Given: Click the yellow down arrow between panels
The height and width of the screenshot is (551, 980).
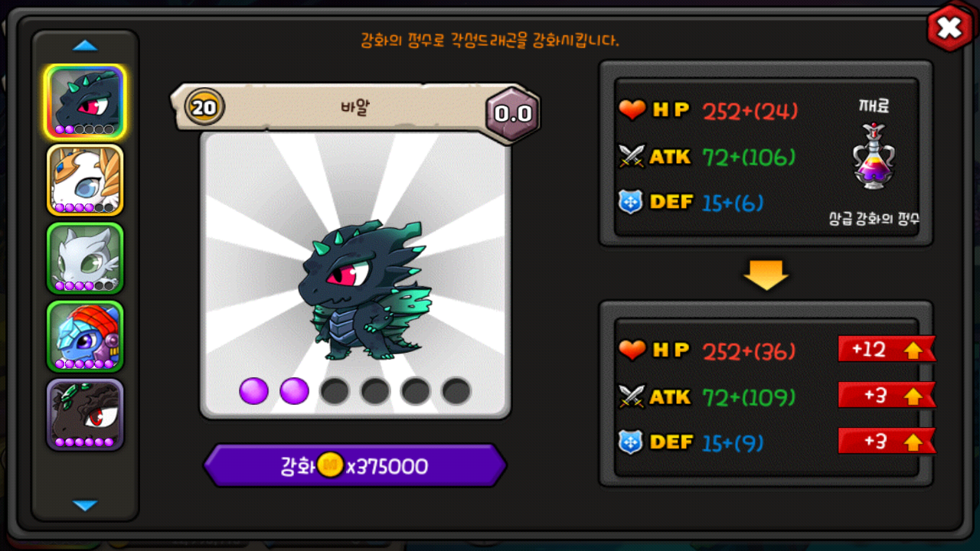Looking at the screenshot, I should tap(766, 275).
